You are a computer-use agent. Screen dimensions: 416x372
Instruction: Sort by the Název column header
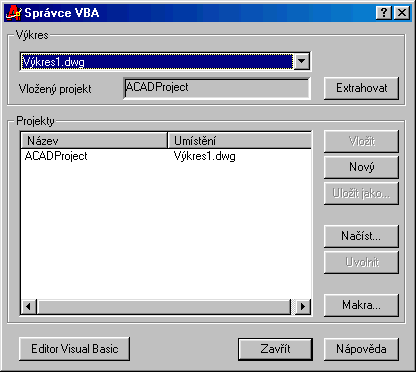(x=94, y=140)
